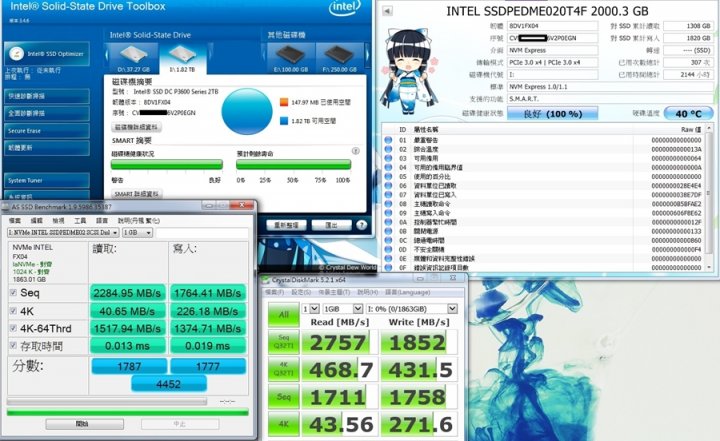Screen dimensions: 720x441
Task: Select the D:\ 37.27 GB drive icon
Action: tap(133, 59)
